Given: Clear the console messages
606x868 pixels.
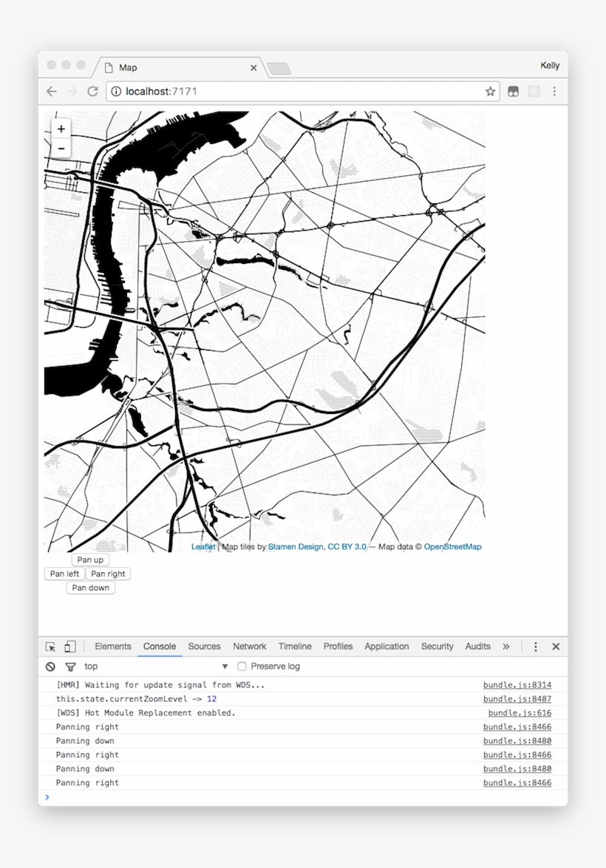Looking at the screenshot, I should click(x=50, y=666).
